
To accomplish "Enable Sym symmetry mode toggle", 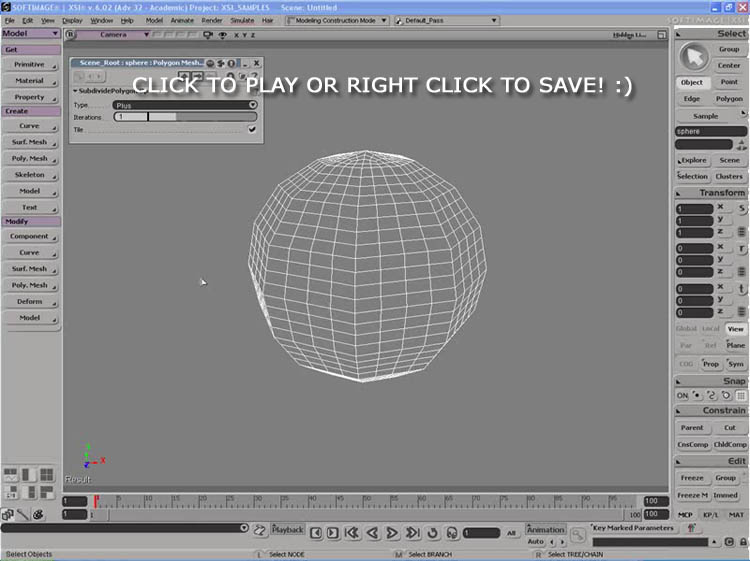I will click(736, 364).
